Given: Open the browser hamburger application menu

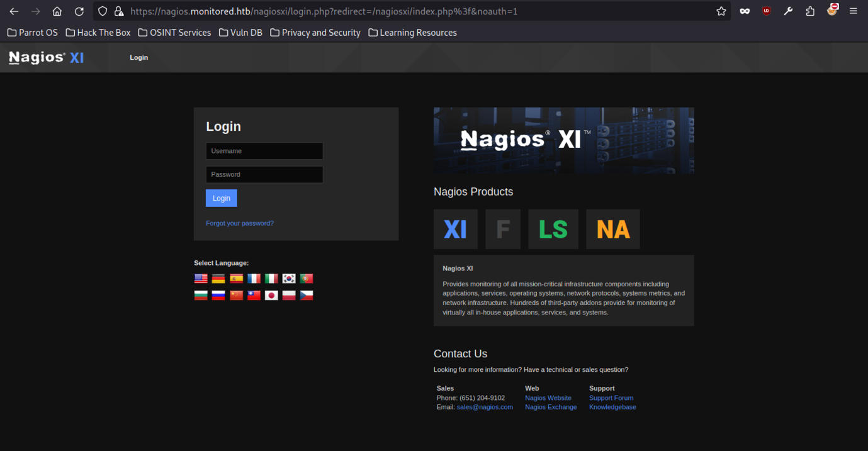Looking at the screenshot, I should [853, 11].
